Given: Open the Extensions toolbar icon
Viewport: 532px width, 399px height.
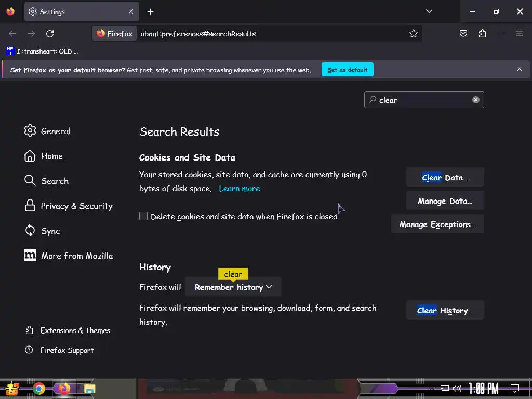Looking at the screenshot, I should (x=482, y=33).
